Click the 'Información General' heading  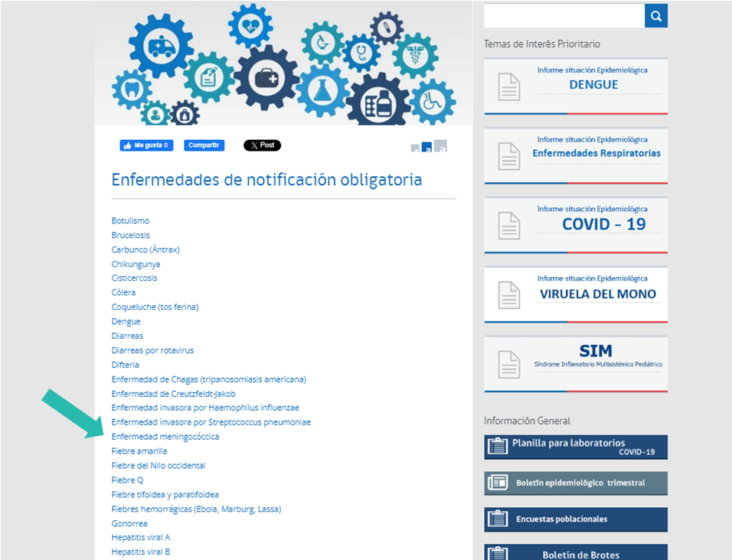tap(527, 421)
